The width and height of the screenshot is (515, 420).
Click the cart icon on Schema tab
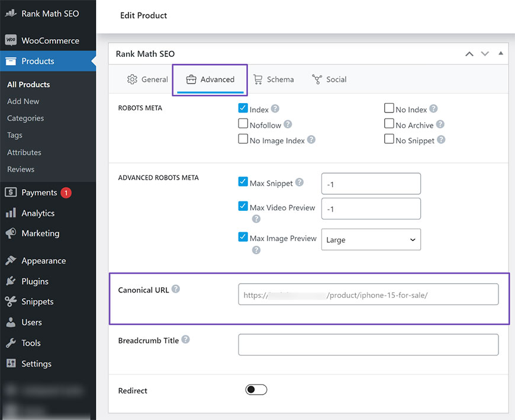(258, 79)
